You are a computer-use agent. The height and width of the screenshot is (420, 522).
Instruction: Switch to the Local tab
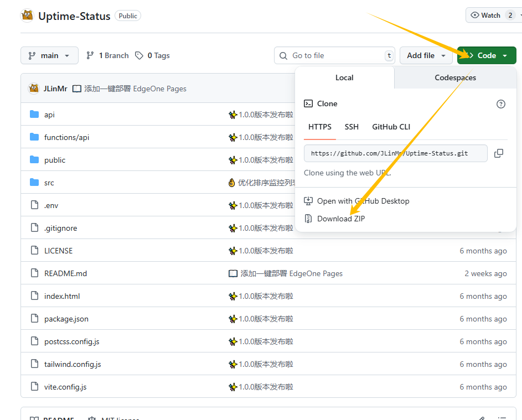344,77
